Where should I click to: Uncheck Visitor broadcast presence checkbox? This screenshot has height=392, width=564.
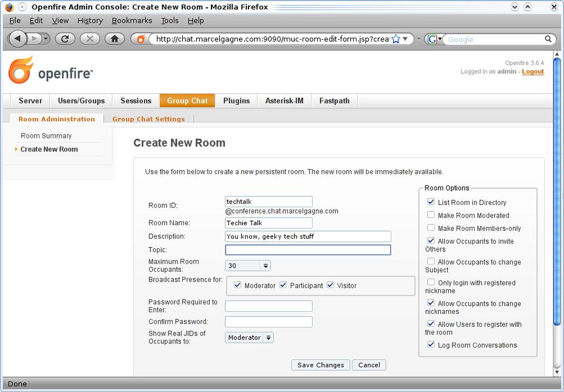pos(330,285)
